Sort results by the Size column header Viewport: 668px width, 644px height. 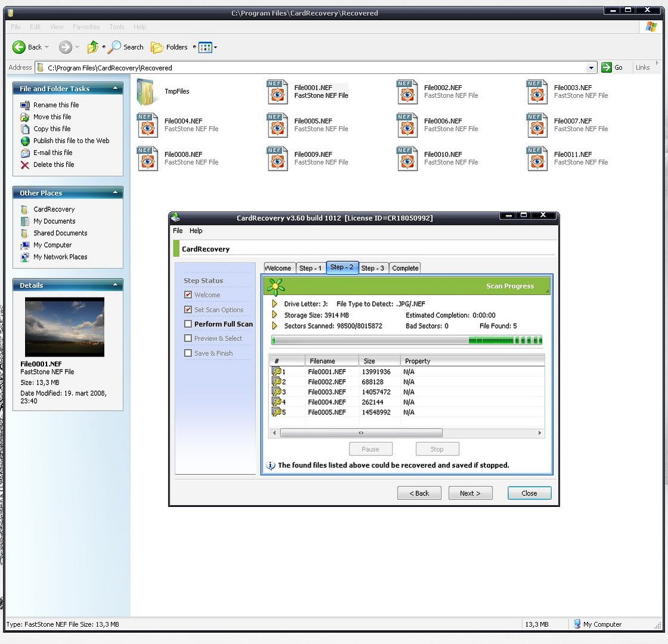point(379,361)
